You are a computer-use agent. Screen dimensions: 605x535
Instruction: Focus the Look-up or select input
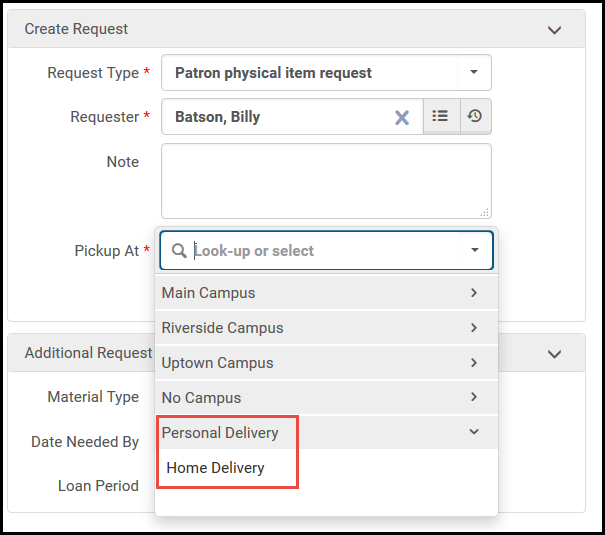click(x=324, y=251)
